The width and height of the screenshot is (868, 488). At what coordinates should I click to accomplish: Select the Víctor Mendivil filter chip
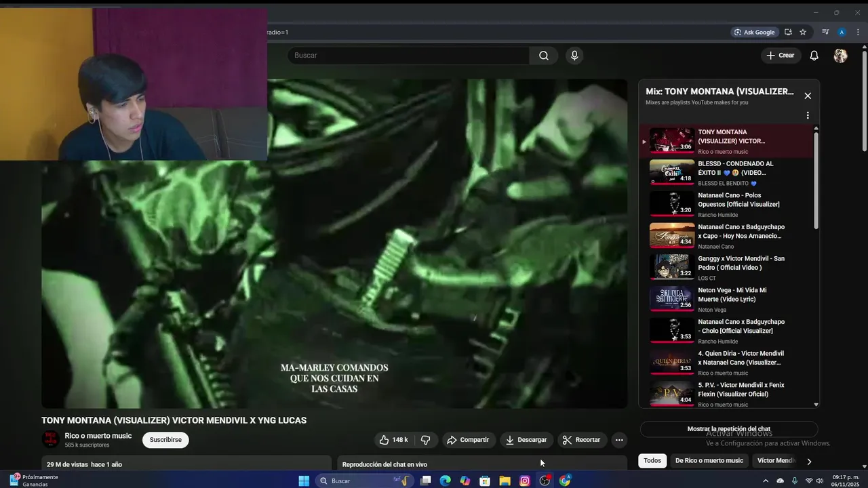click(x=776, y=461)
